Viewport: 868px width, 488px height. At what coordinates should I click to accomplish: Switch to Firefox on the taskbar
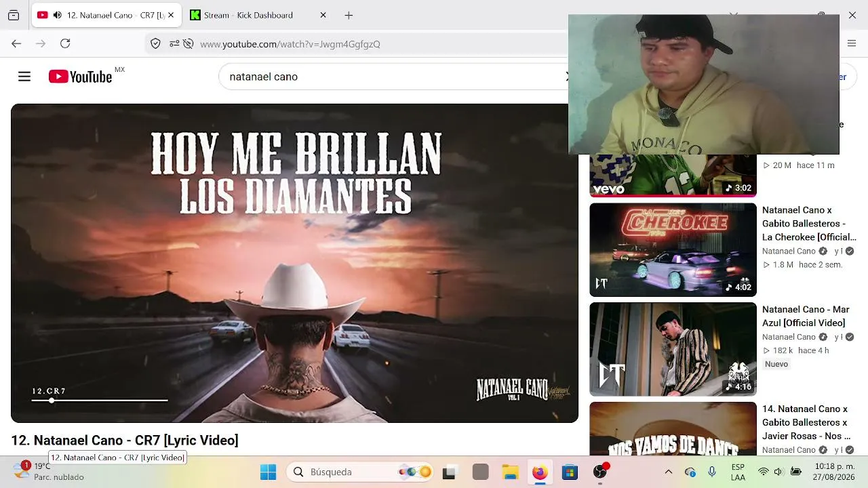tap(540, 472)
